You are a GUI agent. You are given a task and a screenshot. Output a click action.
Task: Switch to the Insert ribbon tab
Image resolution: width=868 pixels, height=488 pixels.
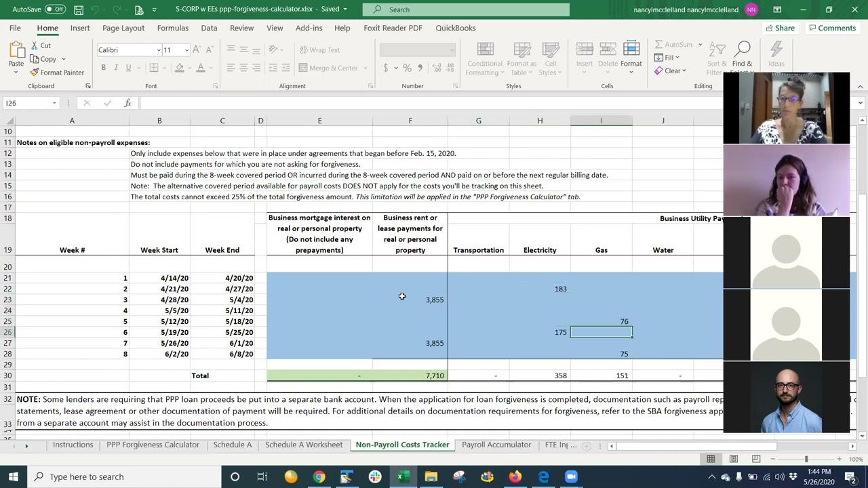point(80,28)
